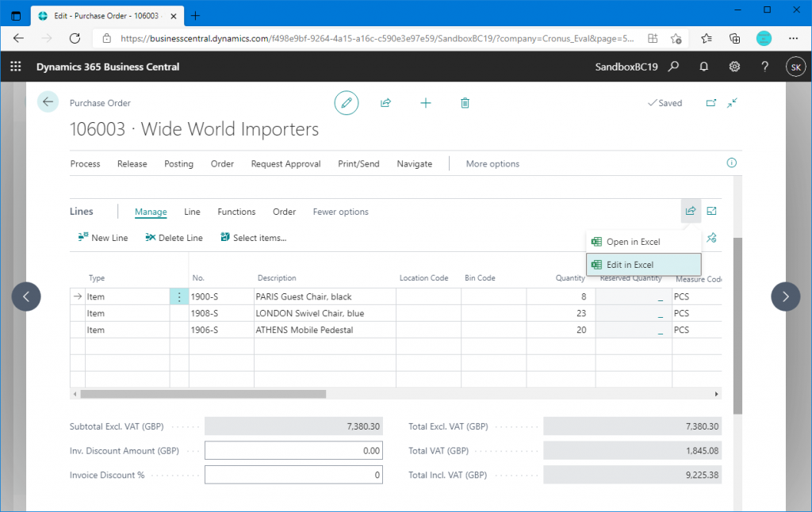Click the ATHENS Mobile Pedestal description cell
Image resolution: width=812 pixels, height=512 pixels.
click(324, 330)
